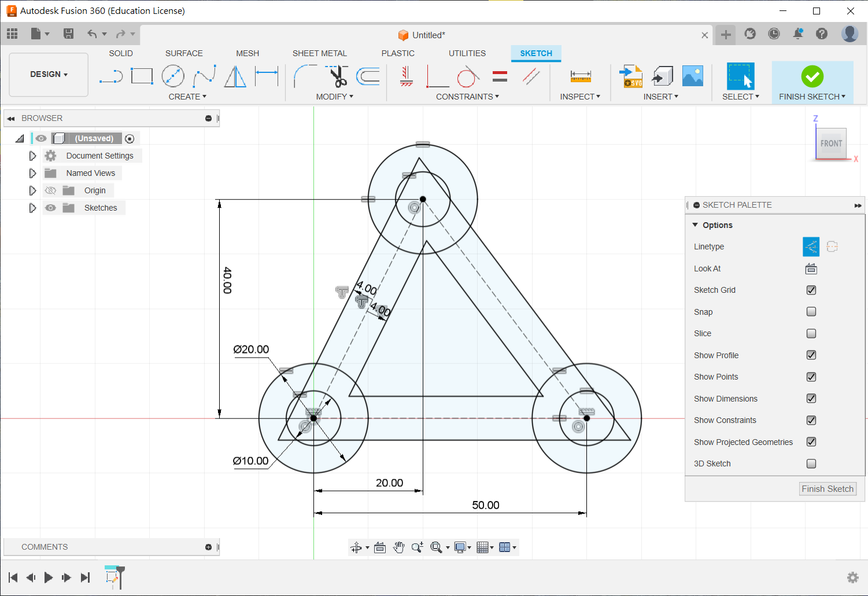Select the Fillet tool
Screen dimensions: 868x596
pyautogui.click(x=304, y=76)
